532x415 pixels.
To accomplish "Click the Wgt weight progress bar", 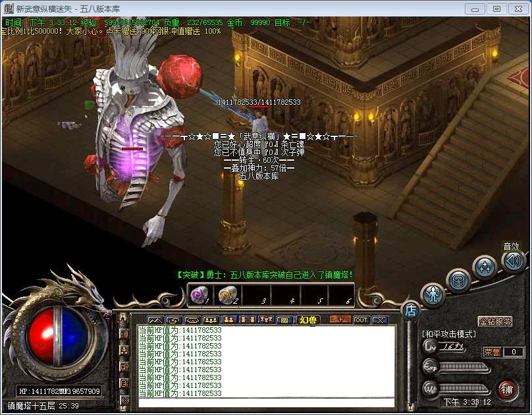I will click(464, 388).
